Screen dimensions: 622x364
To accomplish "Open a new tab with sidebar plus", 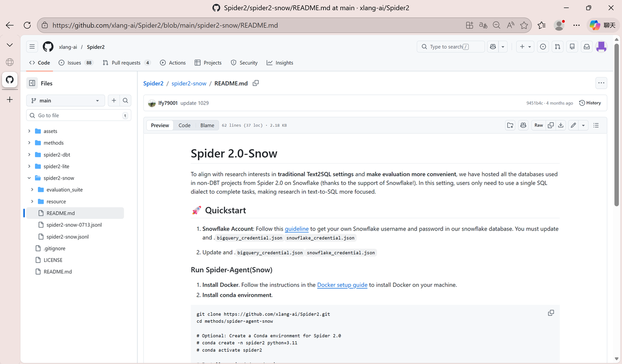I will pyautogui.click(x=10, y=99).
